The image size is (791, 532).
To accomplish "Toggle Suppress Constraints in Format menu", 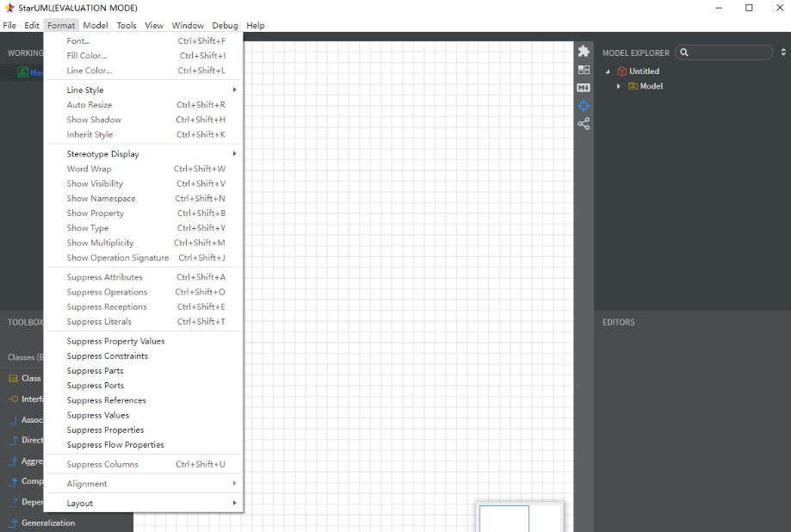I will click(108, 356).
